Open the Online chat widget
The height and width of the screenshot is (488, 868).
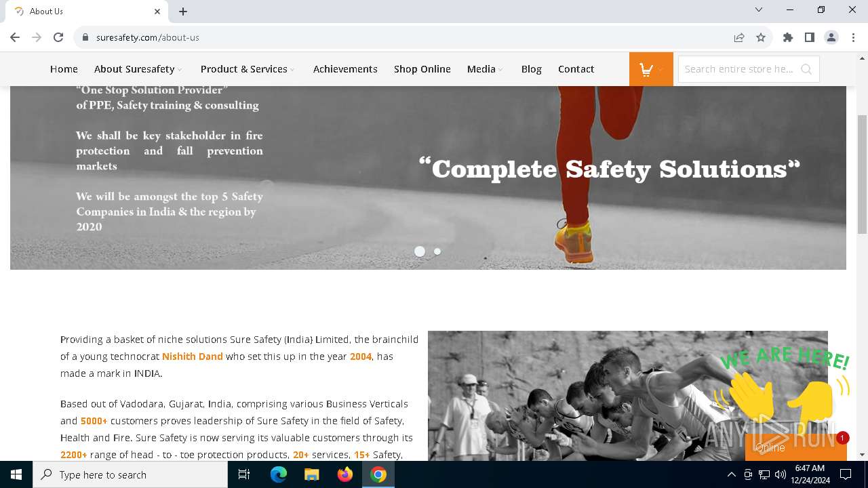[795, 447]
